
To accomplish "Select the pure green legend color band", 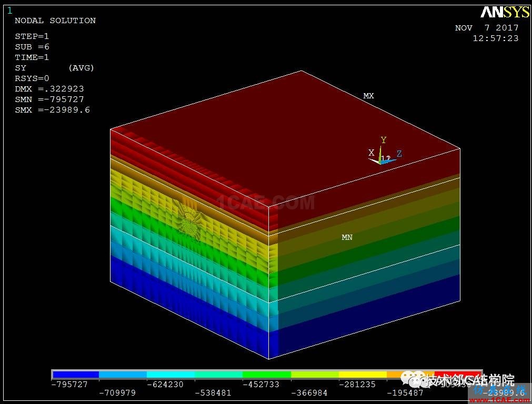I will point(267,375).
